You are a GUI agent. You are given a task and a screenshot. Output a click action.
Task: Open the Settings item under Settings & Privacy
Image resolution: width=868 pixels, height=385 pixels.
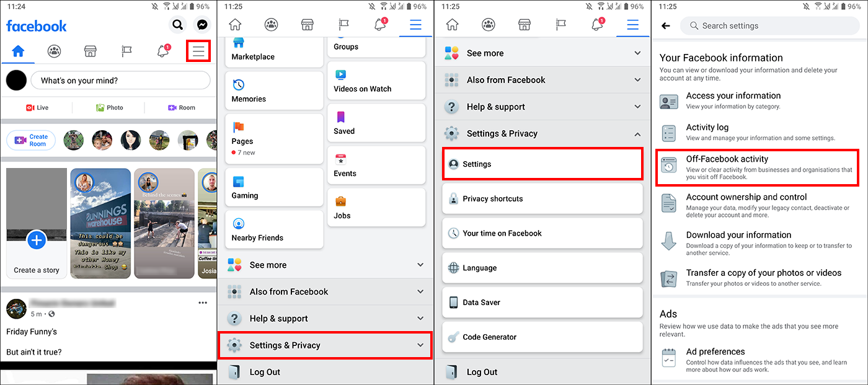click(542, 164)
